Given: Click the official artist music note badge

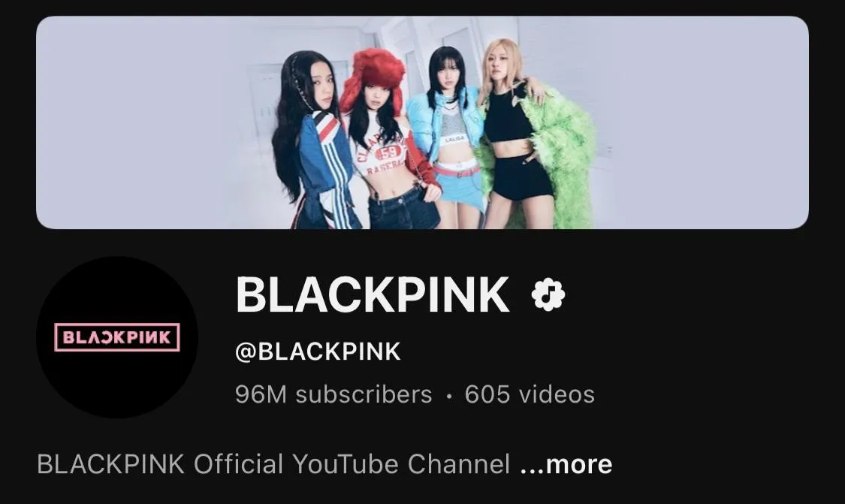Looking at the screenshot, I should pos(548,295).
